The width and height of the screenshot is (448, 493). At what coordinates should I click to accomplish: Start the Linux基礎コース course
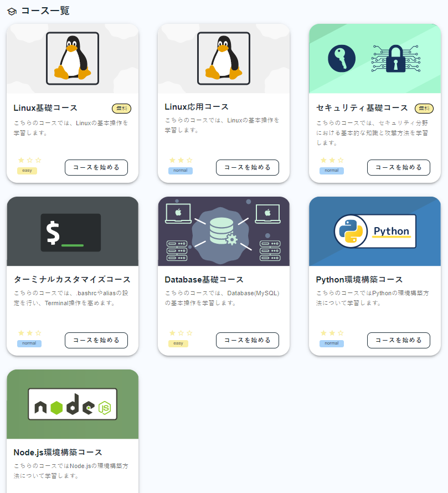[96, 168]
